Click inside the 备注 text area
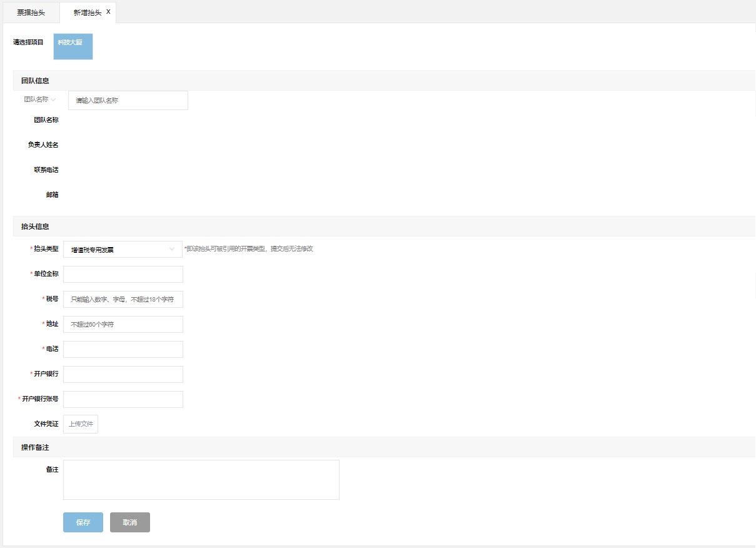756x548 pixels. click(201, 480)
